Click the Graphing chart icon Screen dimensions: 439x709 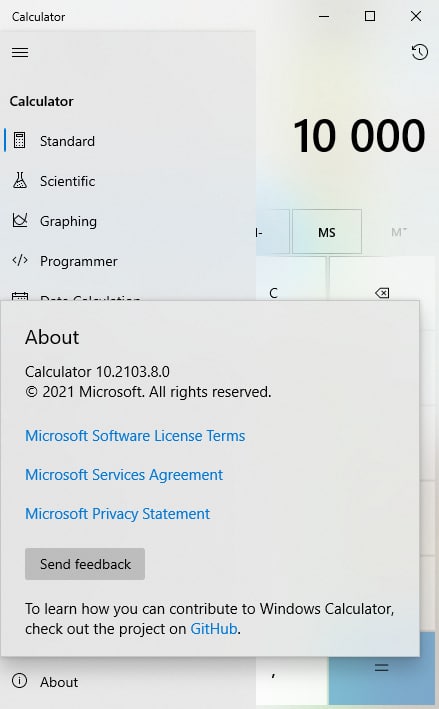[x=20, y=220]
